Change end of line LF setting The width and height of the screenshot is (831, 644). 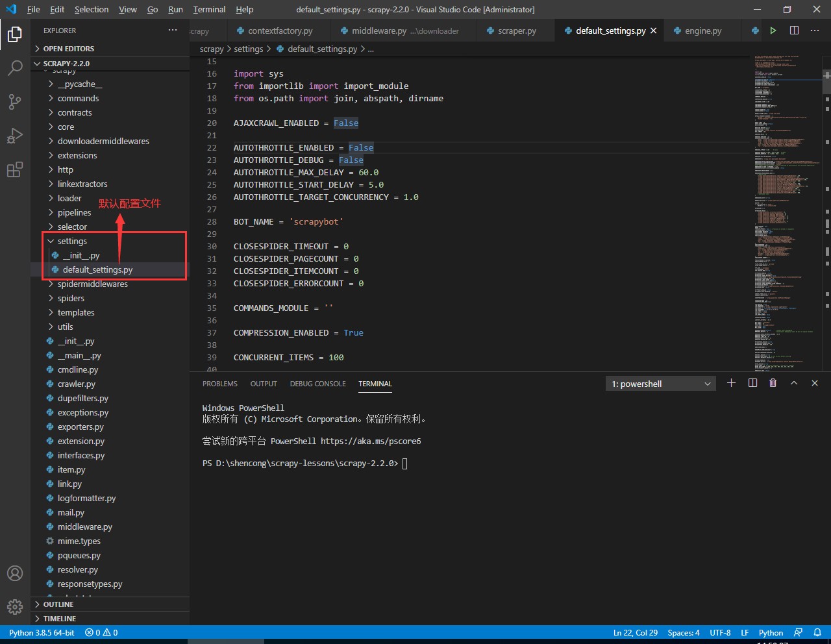(x=745, y=632)
